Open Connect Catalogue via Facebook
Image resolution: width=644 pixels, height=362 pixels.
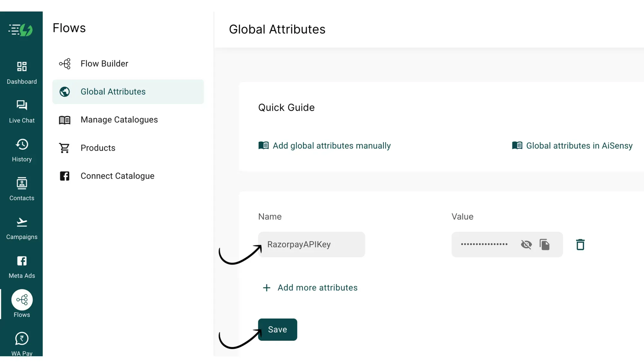[x=117, y=176]
